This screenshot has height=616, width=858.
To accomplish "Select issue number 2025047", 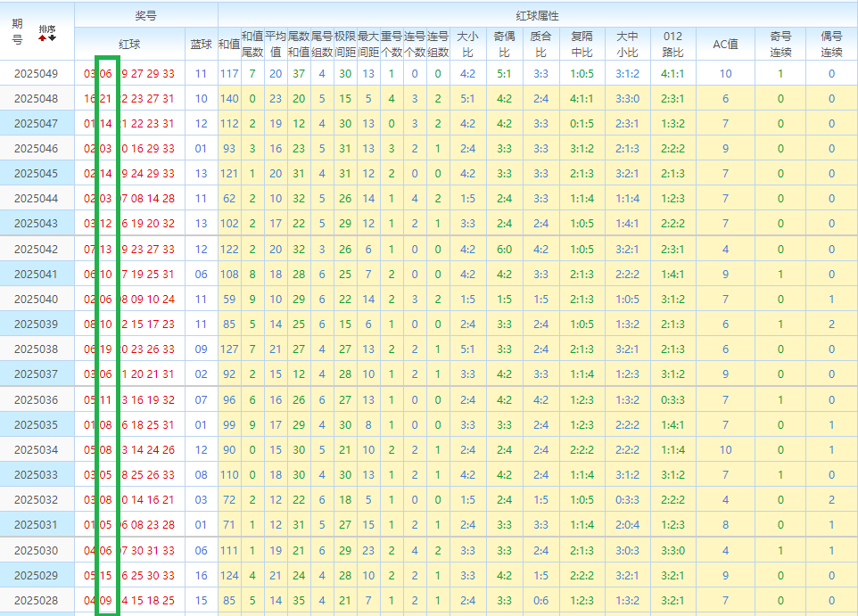I will point(36,124).
